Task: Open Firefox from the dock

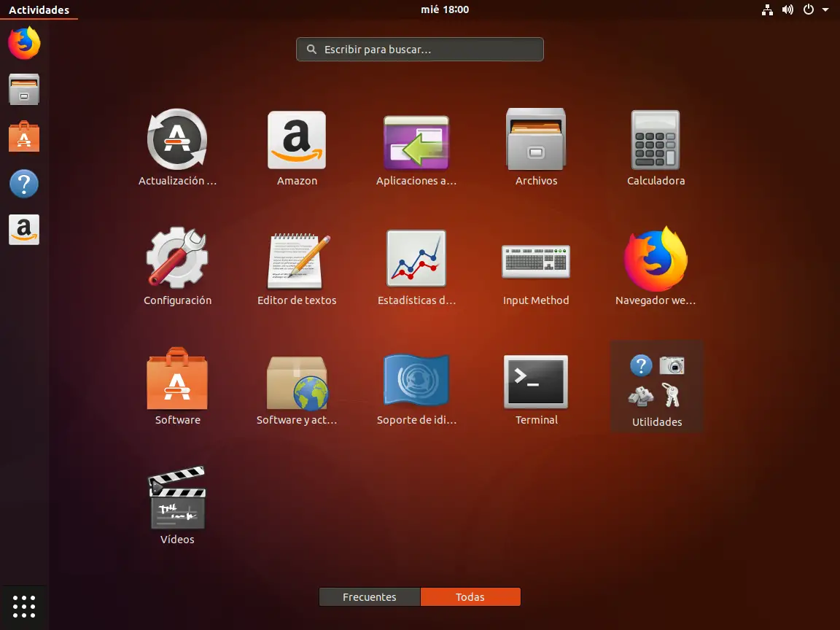Action: click(x=24, y=43)
